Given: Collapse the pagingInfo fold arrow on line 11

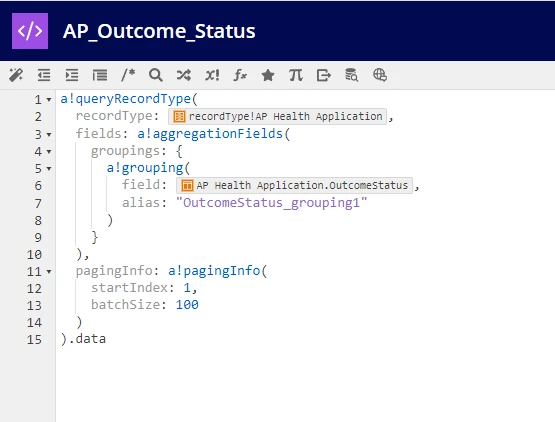Looking at the screenshot, I should [49, 272].
